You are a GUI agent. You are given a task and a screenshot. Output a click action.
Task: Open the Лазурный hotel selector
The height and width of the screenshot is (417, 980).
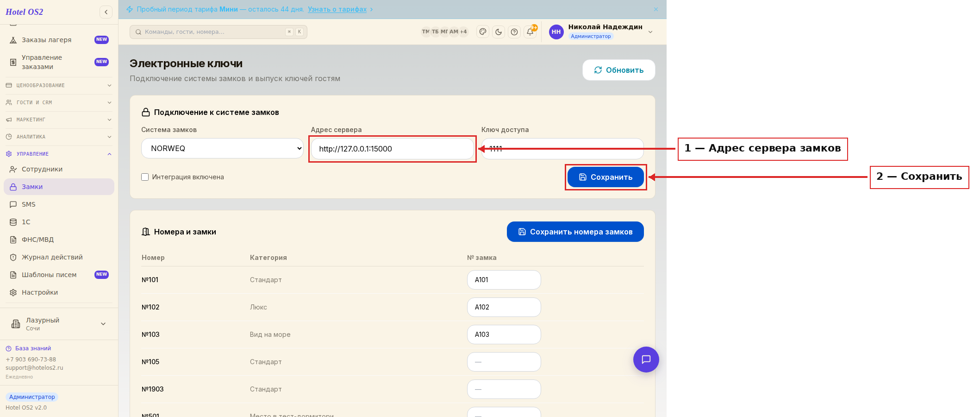pos(59,324)
